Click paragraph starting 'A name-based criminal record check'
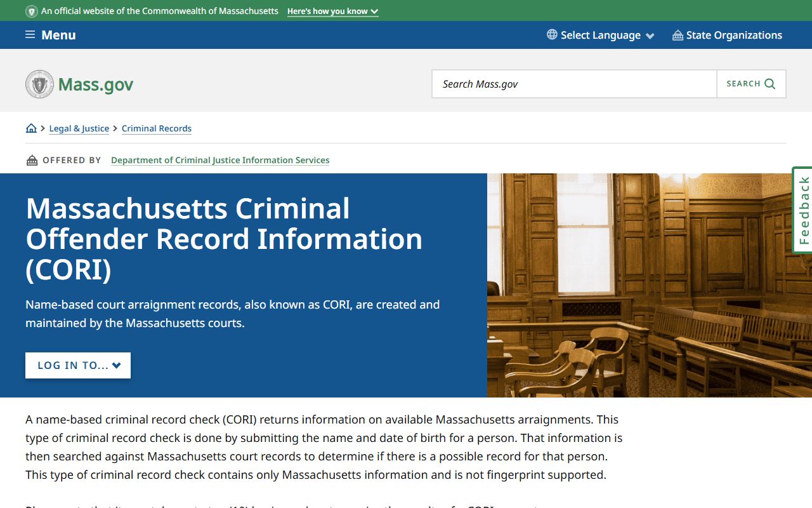The image size is (812, 508). coord(324,447)
